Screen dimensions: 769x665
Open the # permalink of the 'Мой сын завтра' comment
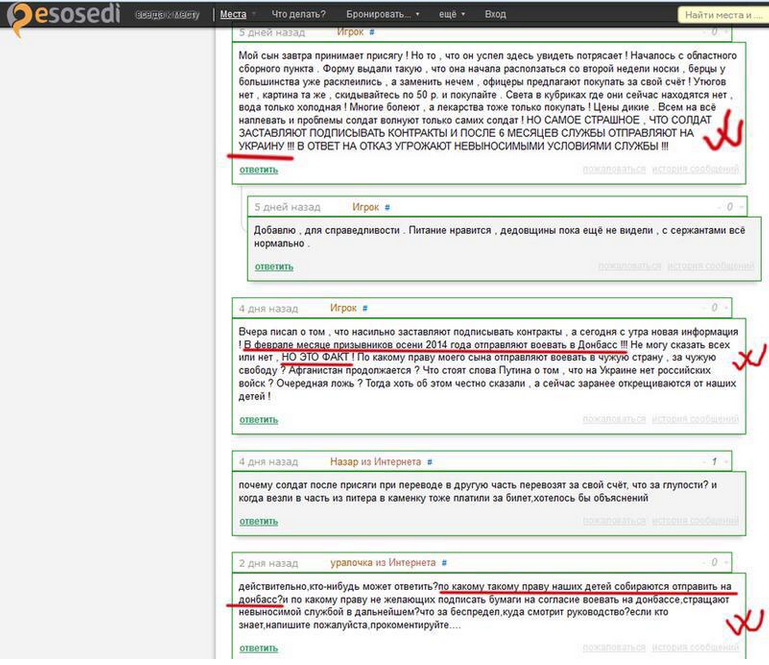[x=372, y=32]
